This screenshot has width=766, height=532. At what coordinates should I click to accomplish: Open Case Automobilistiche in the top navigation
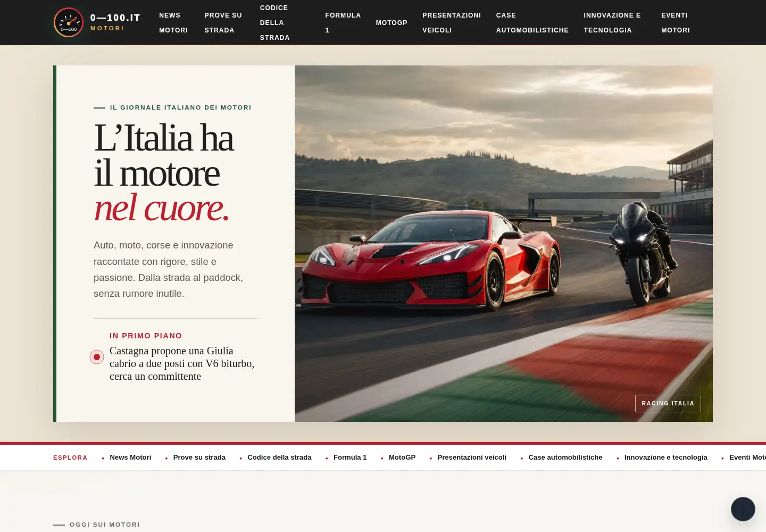pos(532,23)
